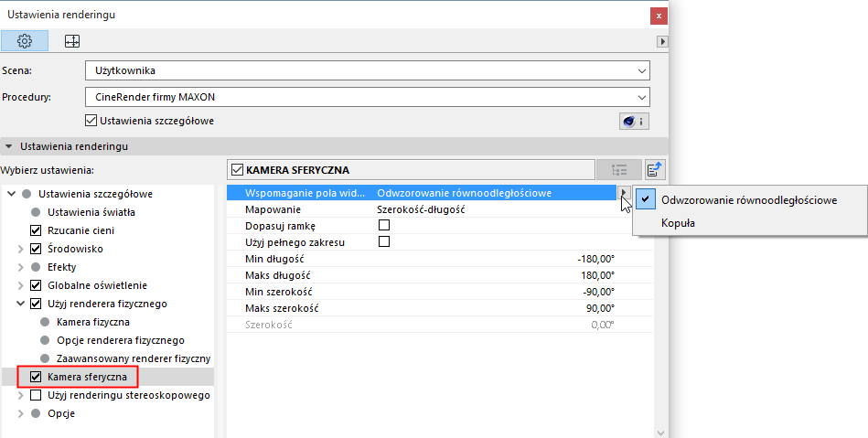
Task: Select Opcje renderera fizycznego tree item
Action: pyautogui.click(x=121, y=340)
